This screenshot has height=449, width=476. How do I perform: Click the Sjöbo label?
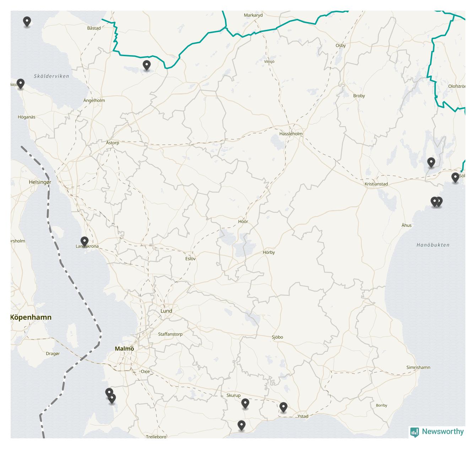coord(277,337)
